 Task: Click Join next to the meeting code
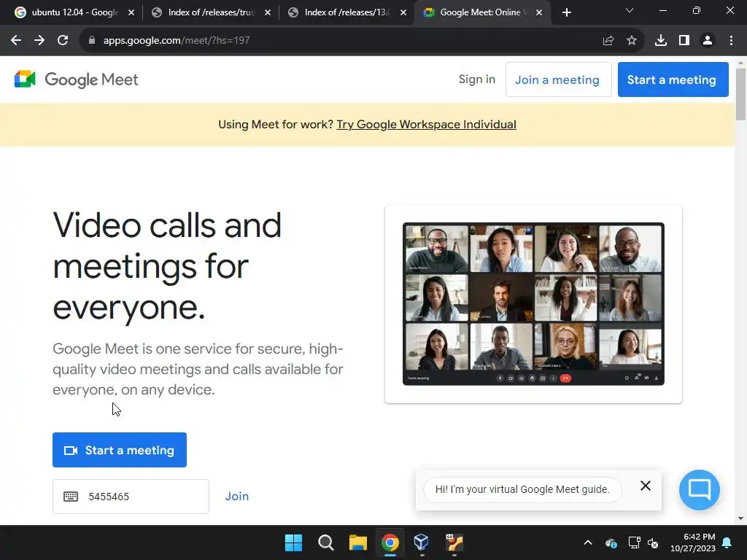[x=237, y=496]
